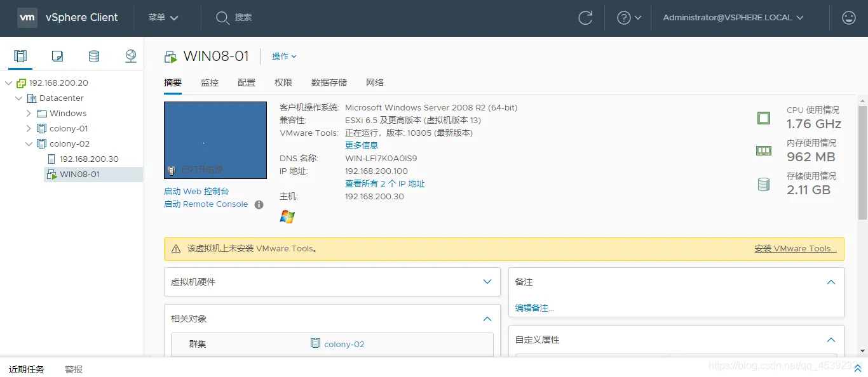Open the search magnifier icon

click(x=222, y=18)
